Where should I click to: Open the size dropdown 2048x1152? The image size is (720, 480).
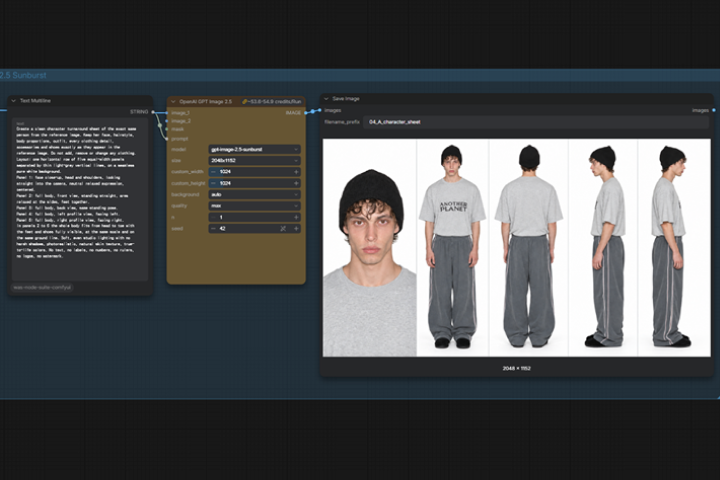254,160
